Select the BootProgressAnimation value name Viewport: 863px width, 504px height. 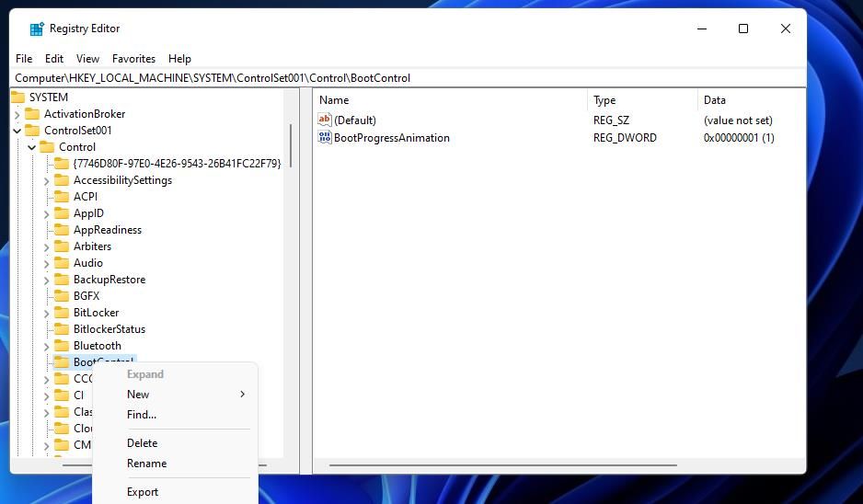[392, 138]
